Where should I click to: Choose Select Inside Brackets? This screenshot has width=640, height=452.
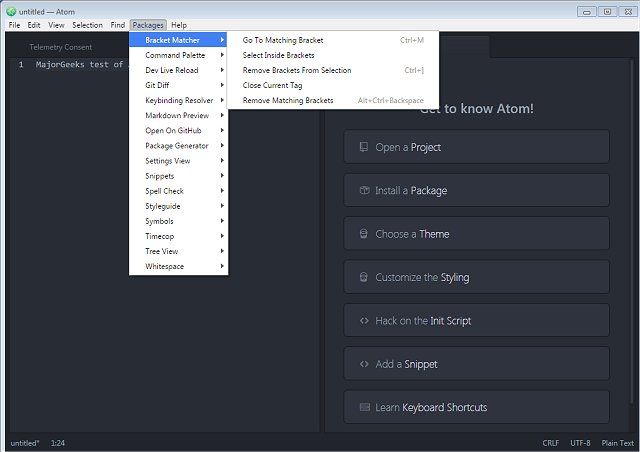click(x=333, y=55)
